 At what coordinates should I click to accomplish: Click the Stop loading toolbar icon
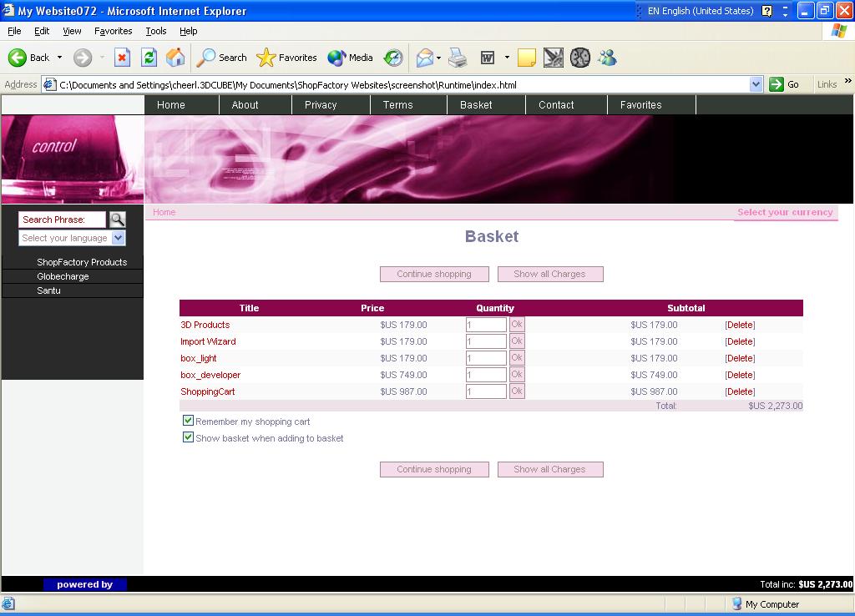point(122,58)
